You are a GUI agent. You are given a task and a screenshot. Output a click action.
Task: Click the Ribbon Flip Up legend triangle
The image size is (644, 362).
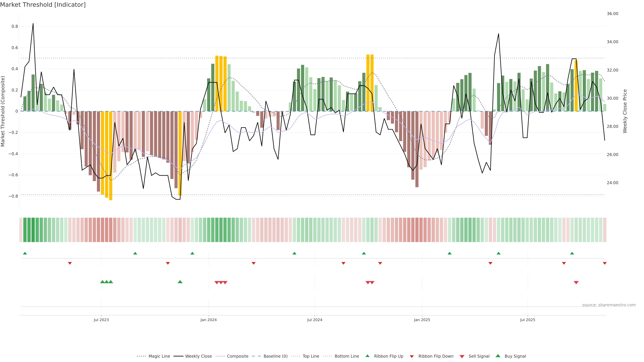coord(367,356)
